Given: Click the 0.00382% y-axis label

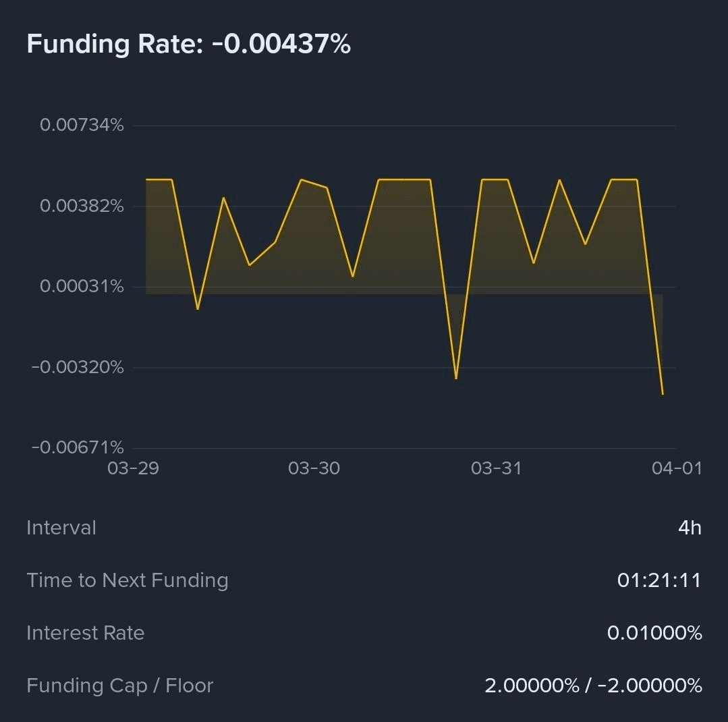Looking at the screenshot, I should coord(82,206).
